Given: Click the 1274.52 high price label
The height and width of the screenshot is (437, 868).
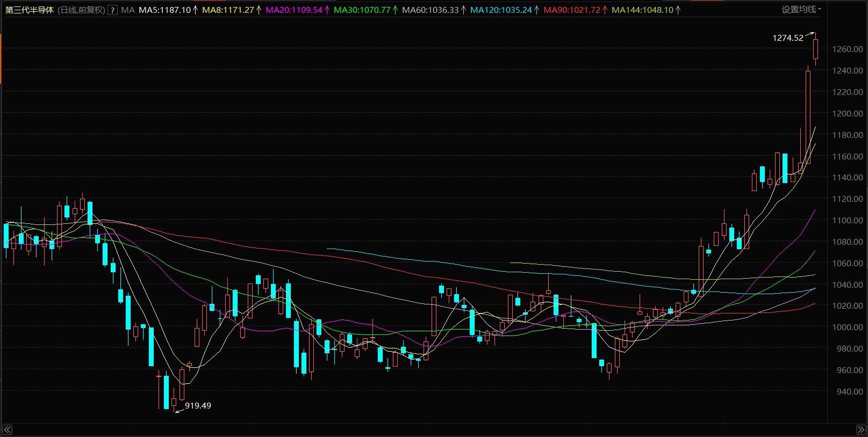Looking at the screenshot, I should click(788, 38).
